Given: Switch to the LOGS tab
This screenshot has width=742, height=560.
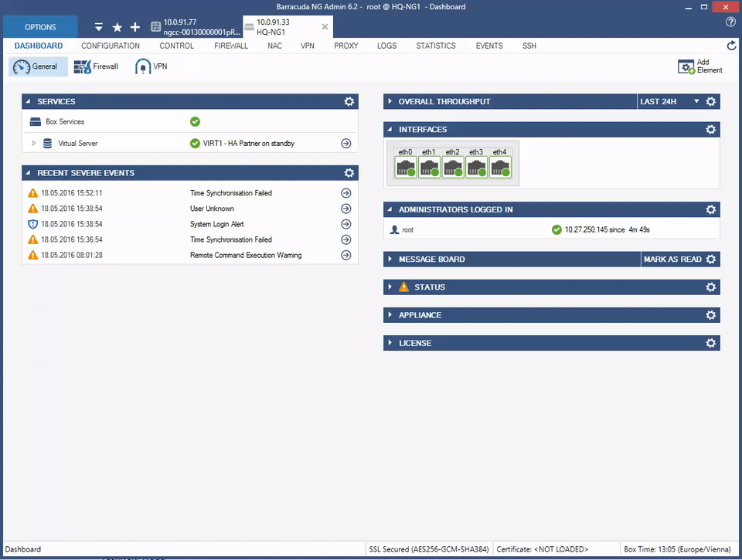Looking at the screenshot, I should pos(386,46).
